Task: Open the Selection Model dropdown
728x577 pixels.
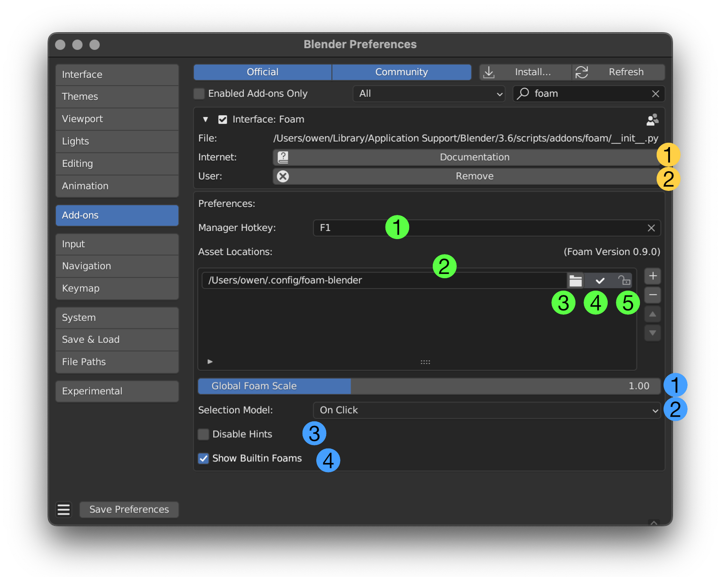Action: point(486,410)
